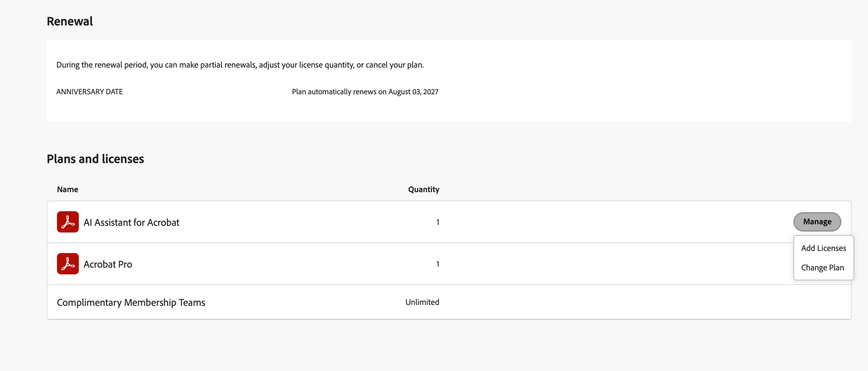Click the Plans and licenses heading
The image size is (868, 371).
click(x=95, y=159)
